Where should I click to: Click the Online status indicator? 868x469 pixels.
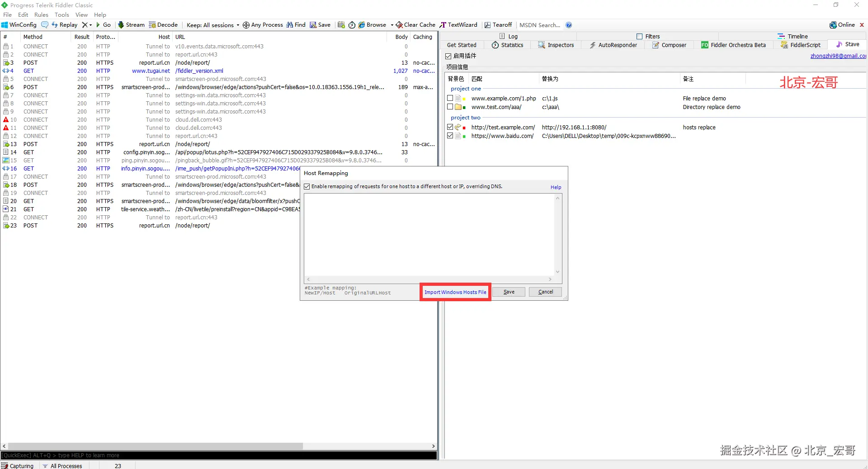842,25
